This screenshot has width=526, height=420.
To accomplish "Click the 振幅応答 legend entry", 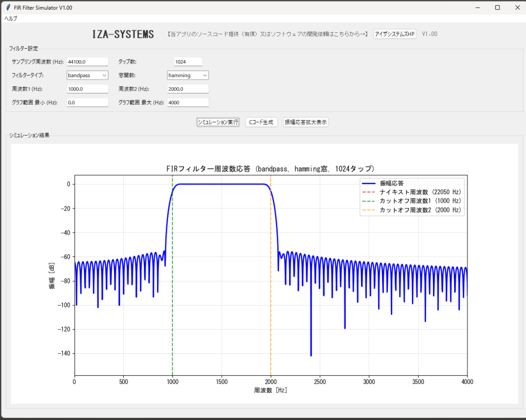I will tap(383, 183).
